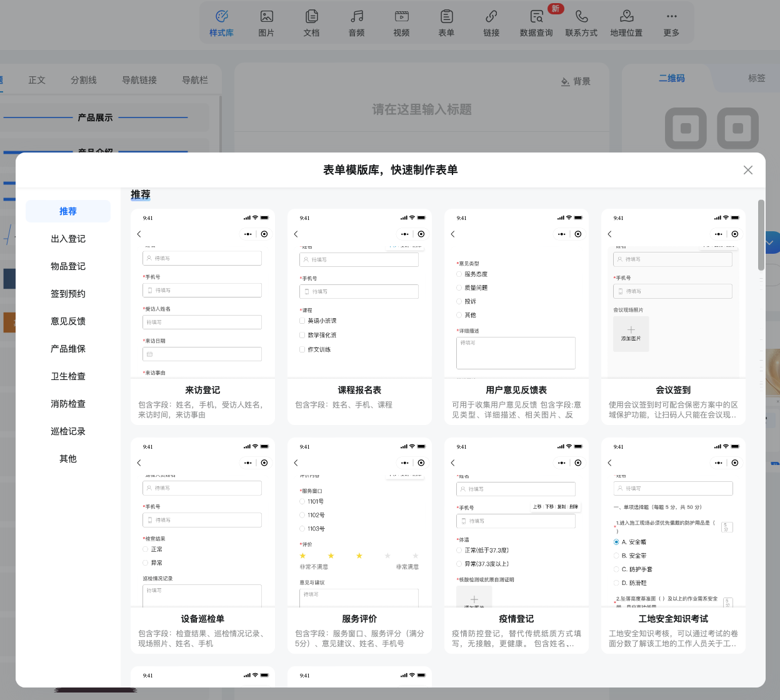This screenshot has width=780, height=700.
Task: Open the 数据查询 data query tool
Action: tap(536, 23)
